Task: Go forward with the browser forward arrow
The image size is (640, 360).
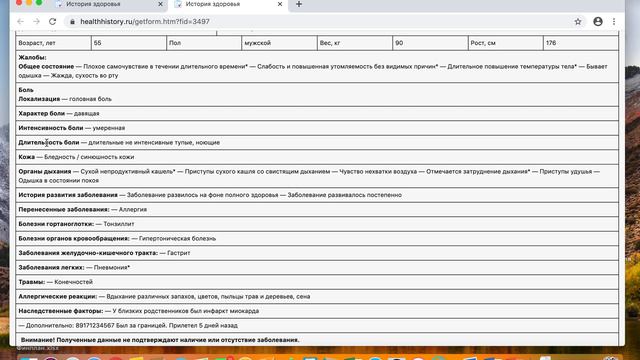Action: click(x=36, y=22)
